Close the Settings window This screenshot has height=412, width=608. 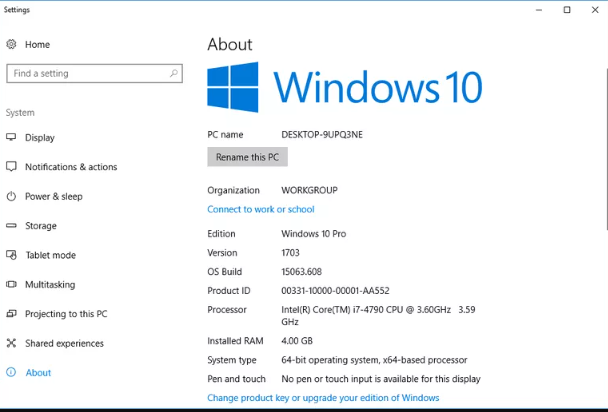(x=595, y=10)
